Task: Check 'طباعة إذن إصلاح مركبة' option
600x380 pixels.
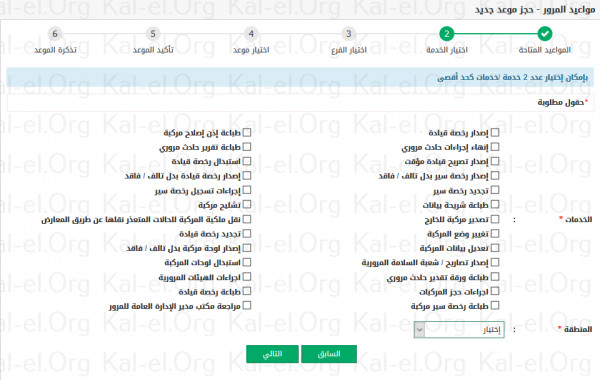Action: coord(247,132)
